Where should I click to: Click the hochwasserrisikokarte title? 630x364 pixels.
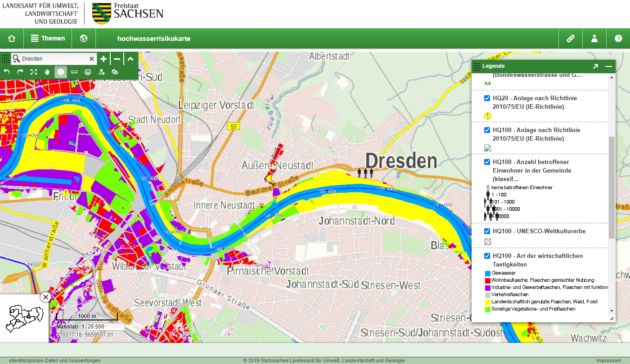(x=154, y=39)
